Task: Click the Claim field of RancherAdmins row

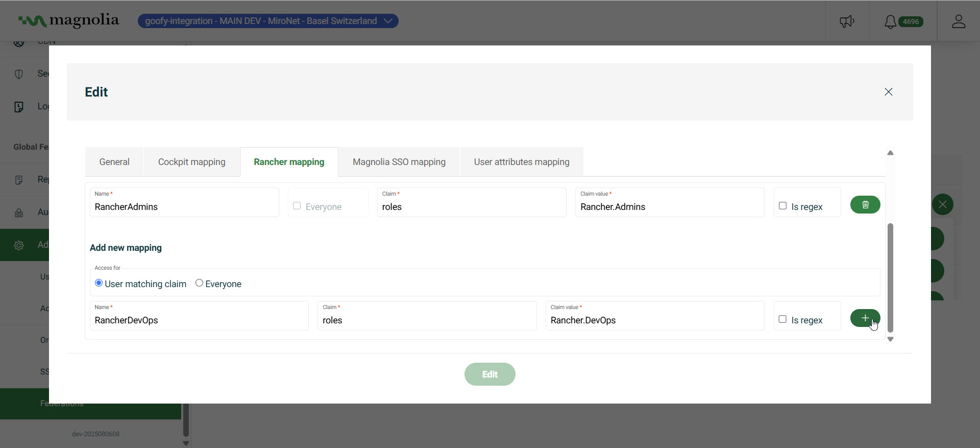Action: tap(472, 202)
